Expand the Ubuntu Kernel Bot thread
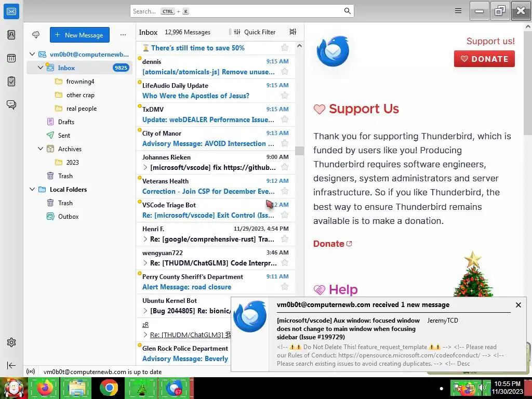Viewport: 532px width, 399px height. 145,311
